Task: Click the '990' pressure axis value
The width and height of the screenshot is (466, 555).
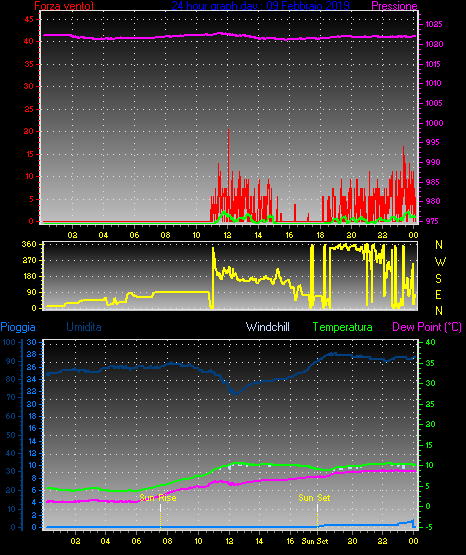Action: tap(433, 162)
